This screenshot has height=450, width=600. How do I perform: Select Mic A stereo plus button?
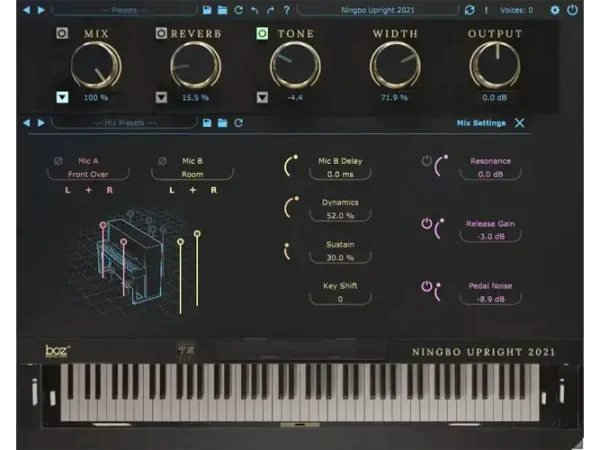point(88,190)
